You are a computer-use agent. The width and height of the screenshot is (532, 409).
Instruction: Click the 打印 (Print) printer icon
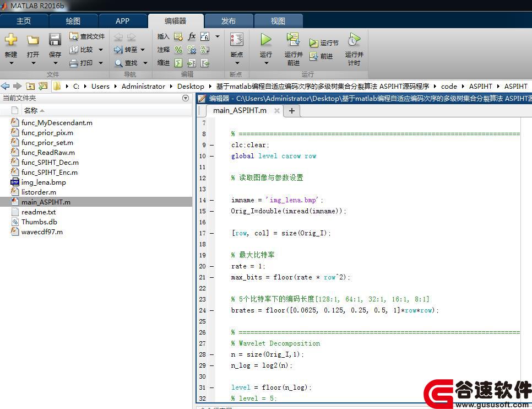[74, 63]
